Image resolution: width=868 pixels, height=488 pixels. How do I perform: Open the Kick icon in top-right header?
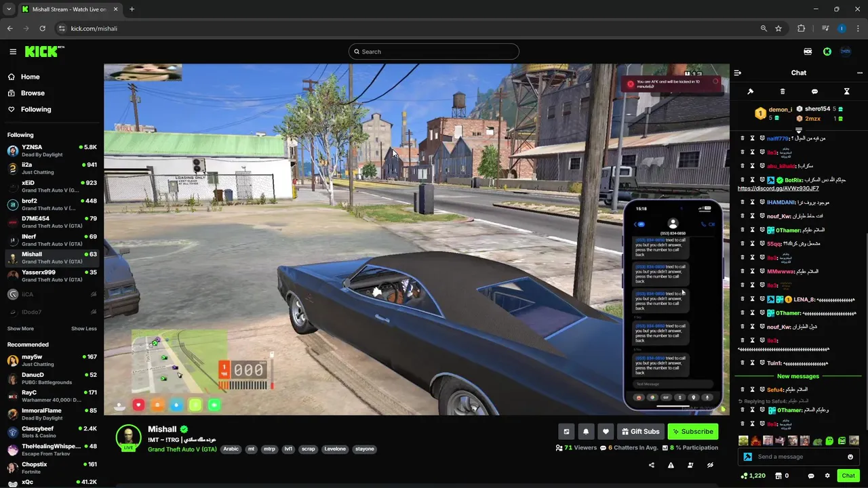point(827,52)
